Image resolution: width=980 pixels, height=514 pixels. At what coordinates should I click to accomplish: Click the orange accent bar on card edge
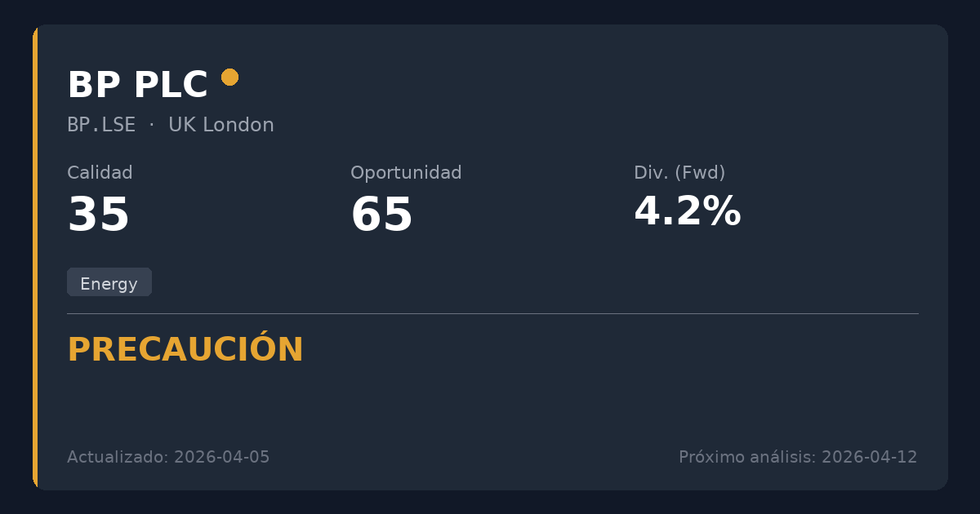point(35,257)
